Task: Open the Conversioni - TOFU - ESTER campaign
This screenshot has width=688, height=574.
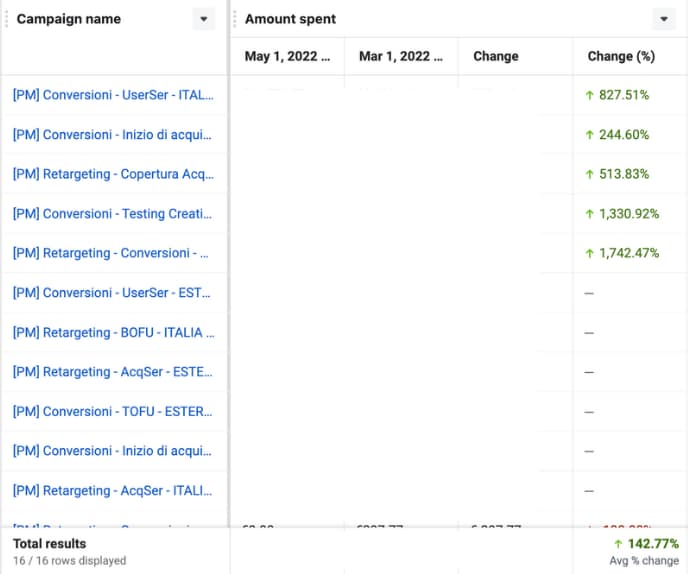Action: point(113,411)
